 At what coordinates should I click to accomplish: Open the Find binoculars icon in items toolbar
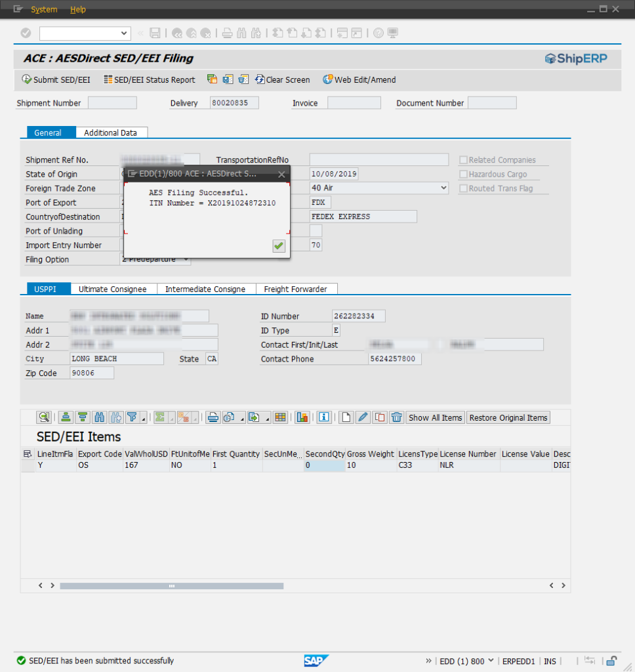click(x=99, y=417)
